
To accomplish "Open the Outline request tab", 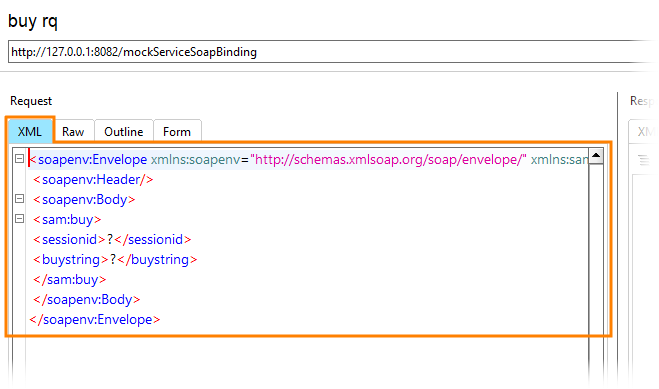I will 124,132.
